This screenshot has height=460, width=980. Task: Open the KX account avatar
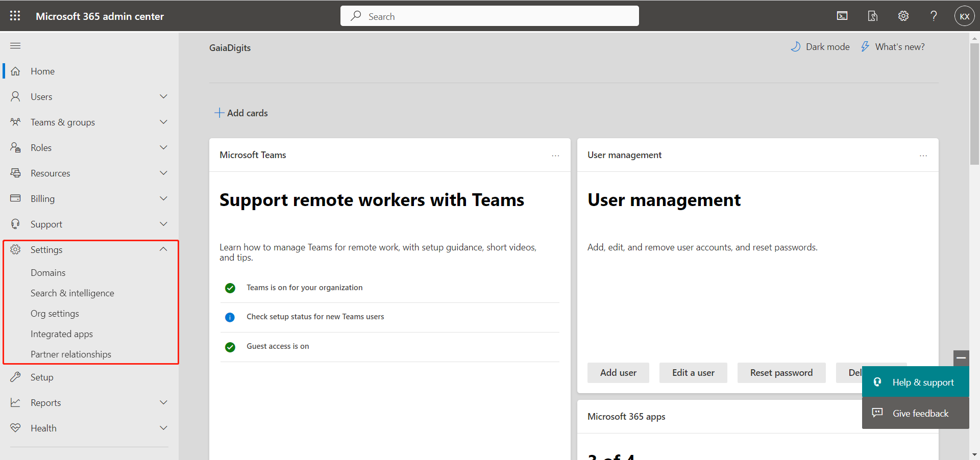click(964, 16)
